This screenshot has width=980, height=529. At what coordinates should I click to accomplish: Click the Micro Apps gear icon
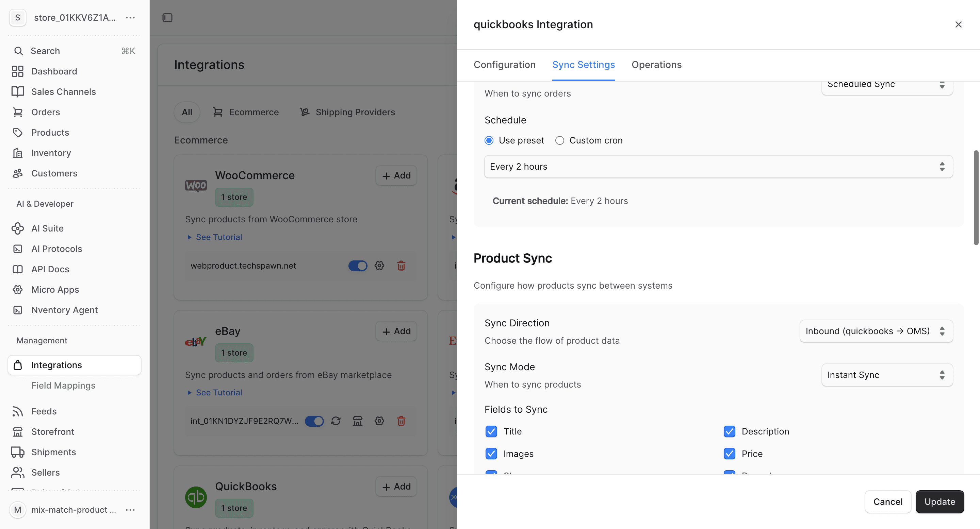[17, 290]
